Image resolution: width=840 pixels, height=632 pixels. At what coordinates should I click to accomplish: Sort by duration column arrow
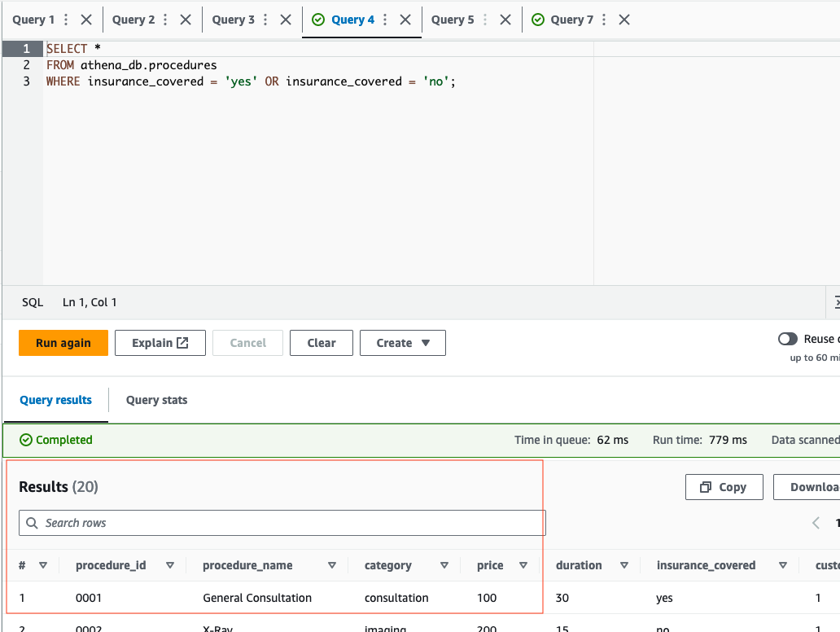point(624,565)
